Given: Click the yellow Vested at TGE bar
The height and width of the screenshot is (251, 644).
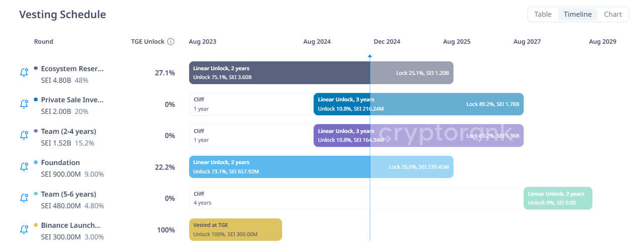Looking at the screenshot, I should (235, 229).
